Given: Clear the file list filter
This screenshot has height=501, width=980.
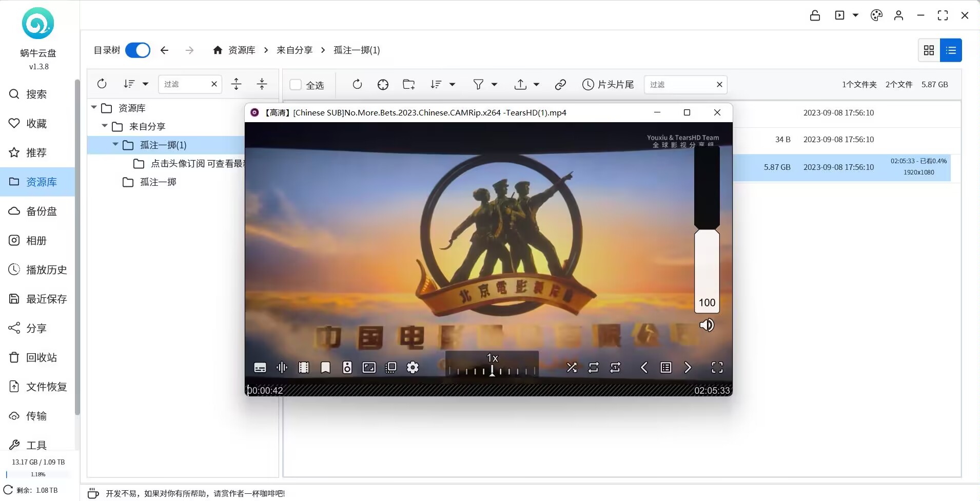Looking at the screenshot, I should [719, 85].
